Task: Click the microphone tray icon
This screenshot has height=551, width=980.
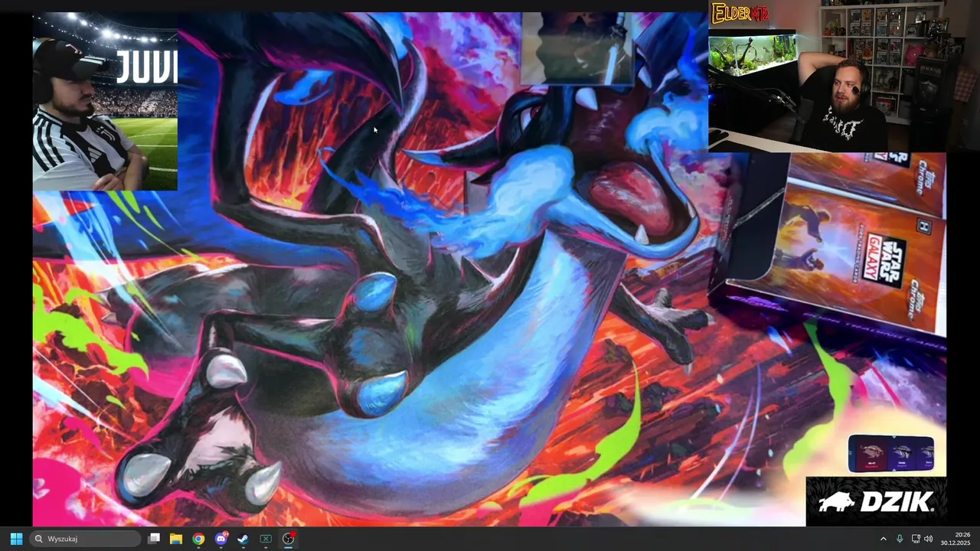Action: [900, 539]
